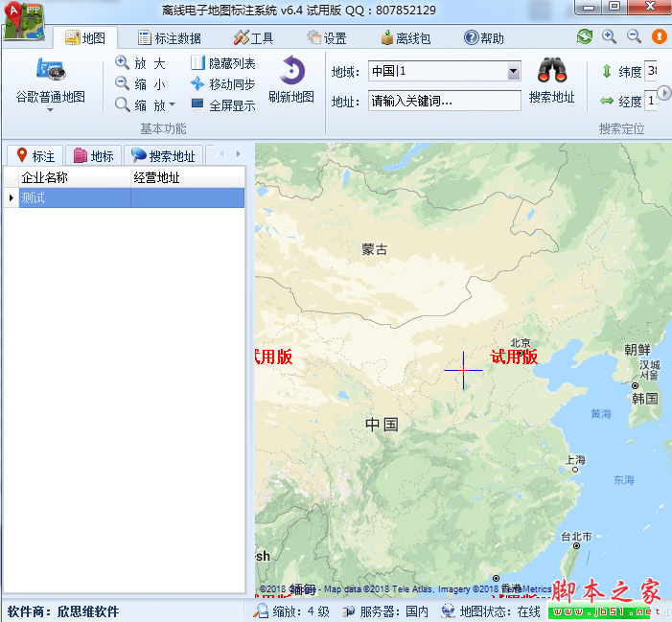Screen dimensions: 672x622
Task: Click the 企业名称 column header
Action: coord(75,177)
